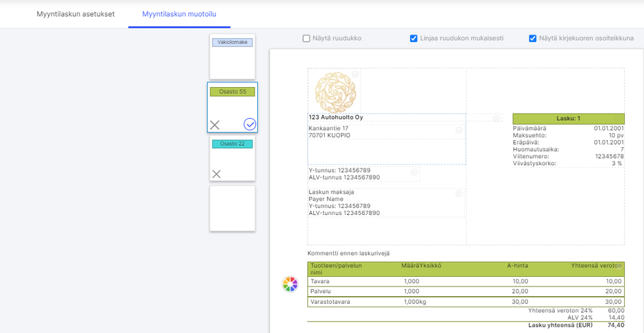Click the Huomautusaika: label
This screenshot has height=333, width=644.
[536, 149]
